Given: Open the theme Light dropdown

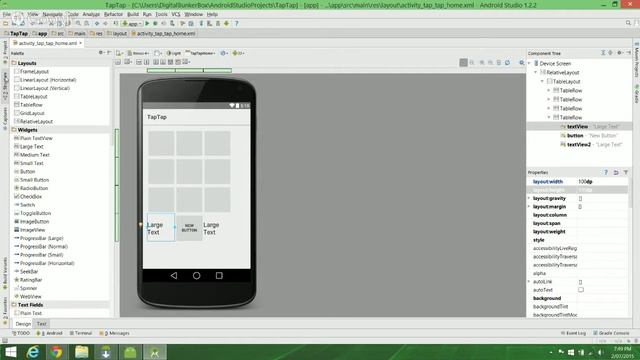Looking at the screenshot, I should click(x=174, y=53).
